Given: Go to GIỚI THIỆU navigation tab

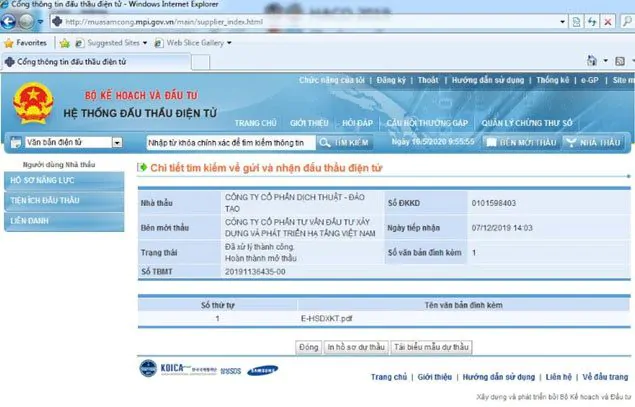Looking at the screenshot, I should pyautogui.click(x=310, y=122).
